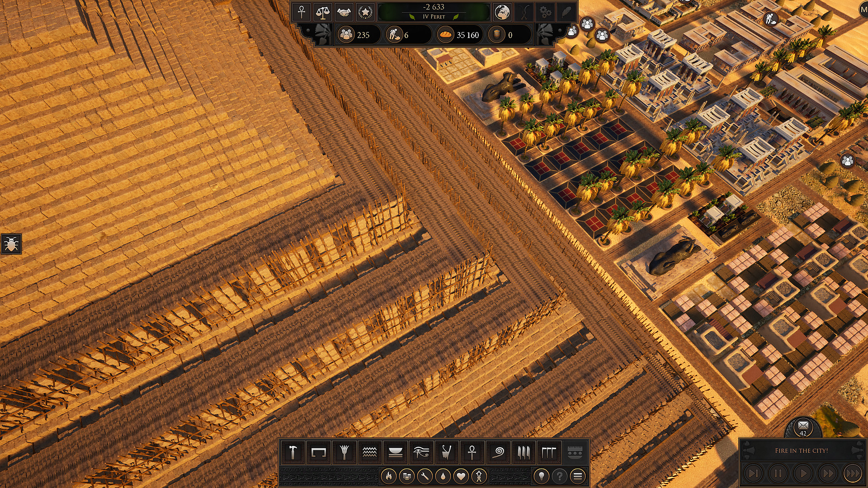Select the Eye of Horus building category
This screenshot has height=488, width=868.
[421, 452]
